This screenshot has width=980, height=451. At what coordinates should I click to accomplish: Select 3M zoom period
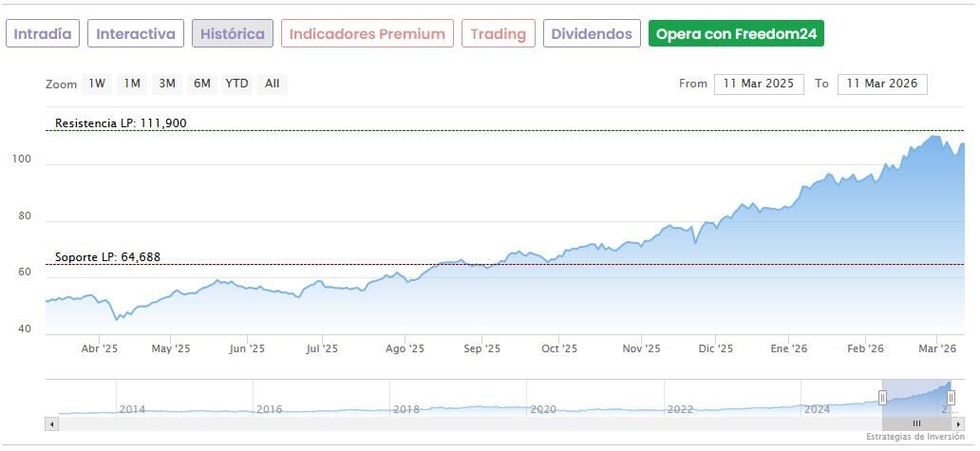click(x=167, y=84)
